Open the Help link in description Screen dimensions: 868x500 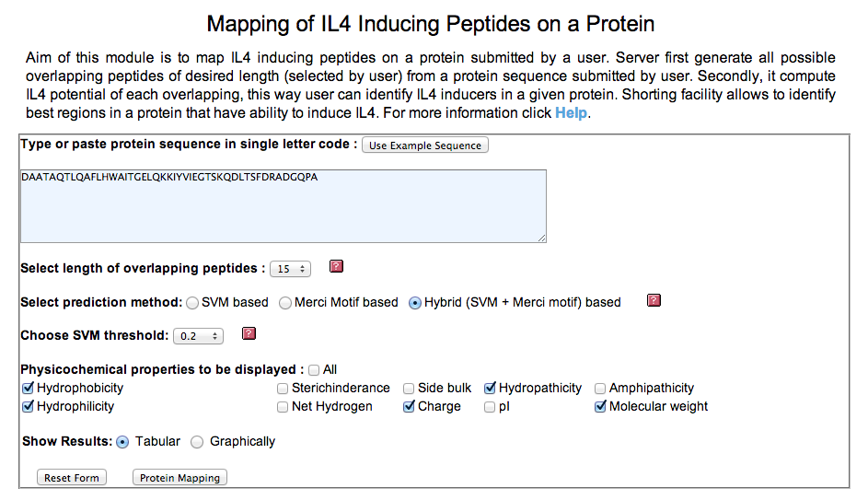pos(570,113)
